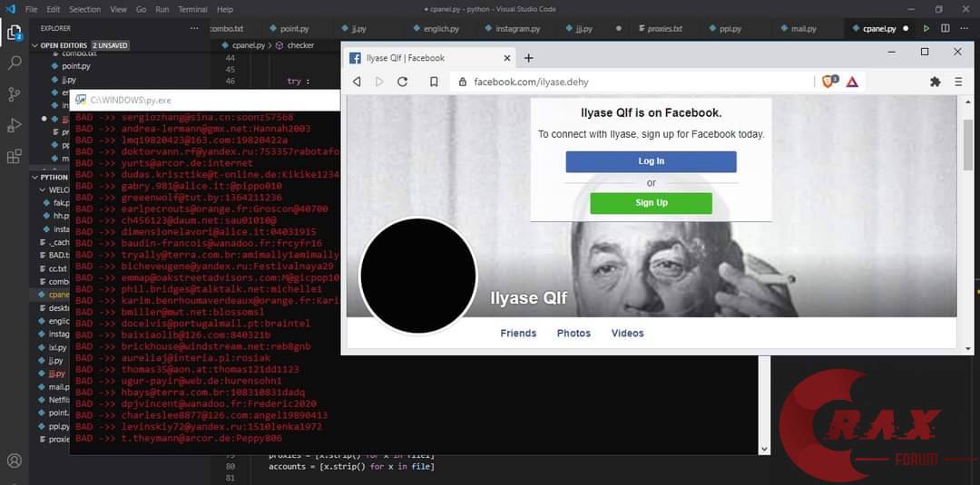The height and width of the screenshot is (485, 980).
Task: Open Brave Rewards triangle icon
Action: click(x=852, y=82)
